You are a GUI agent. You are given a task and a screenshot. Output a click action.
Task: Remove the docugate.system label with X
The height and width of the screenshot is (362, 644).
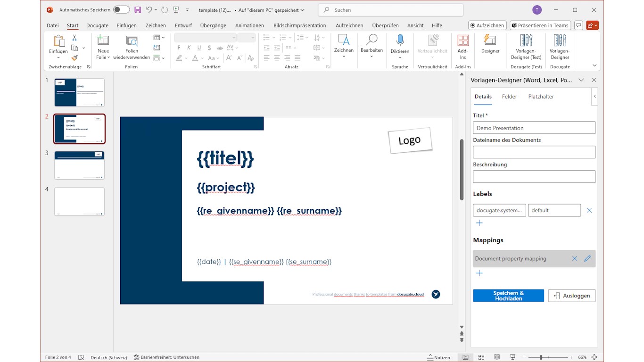[589, 210]
